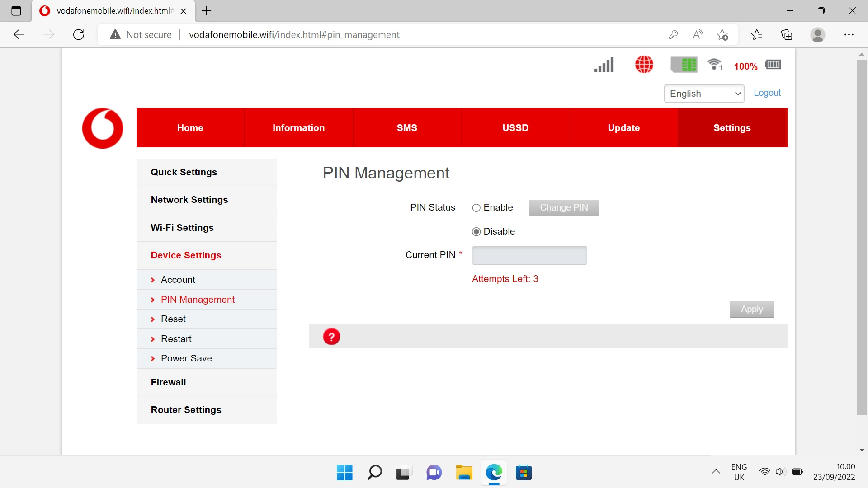Open the Information tab

[298, 128]
